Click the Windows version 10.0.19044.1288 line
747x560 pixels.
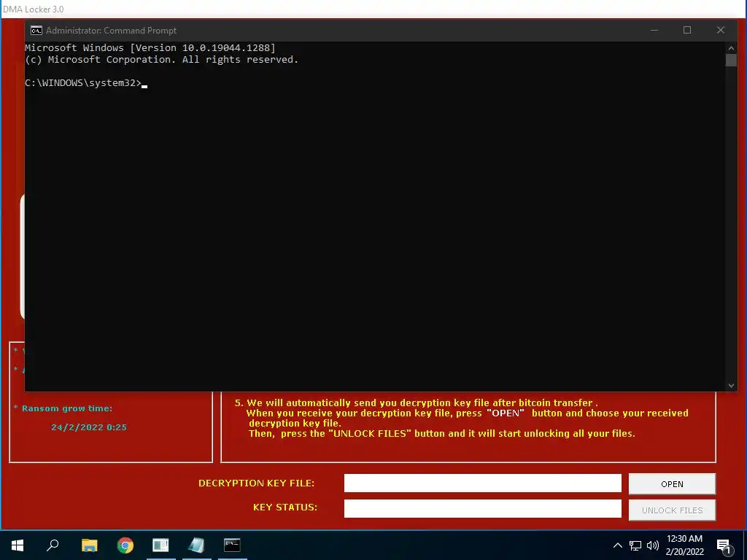150,47
